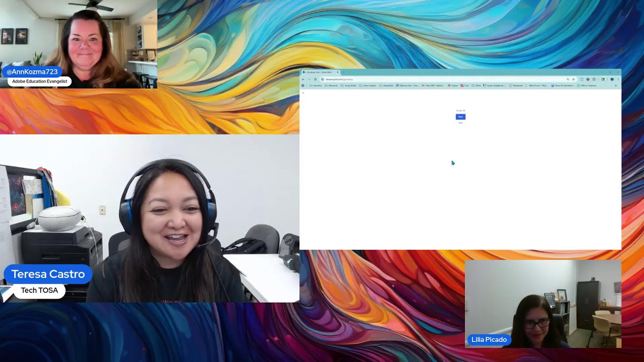Go forward in browser history
The width and height of the screenshot is (644, 362).
click(309, 79)
